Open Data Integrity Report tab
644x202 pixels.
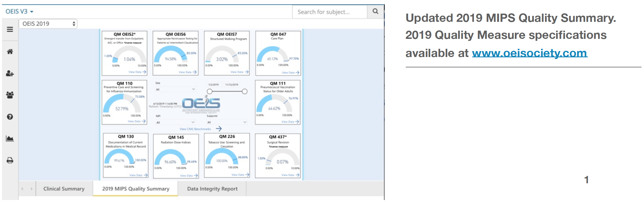212,189
